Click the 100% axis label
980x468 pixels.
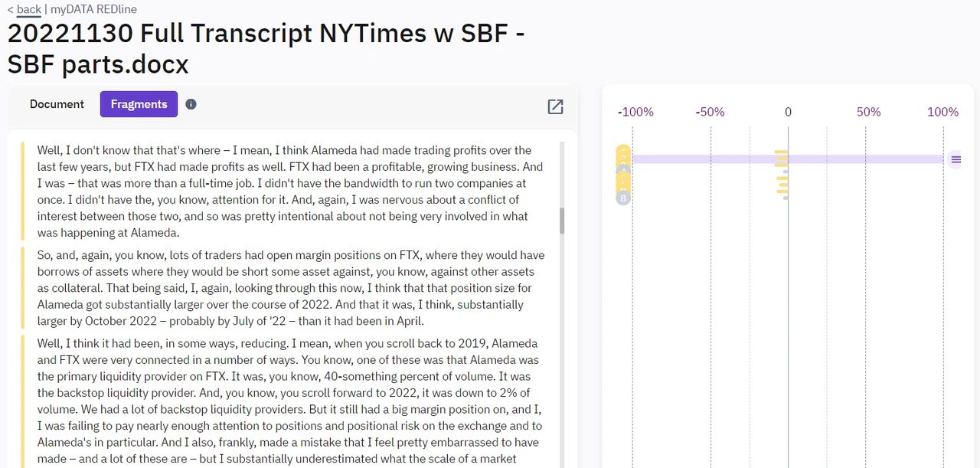click(942, 112)
